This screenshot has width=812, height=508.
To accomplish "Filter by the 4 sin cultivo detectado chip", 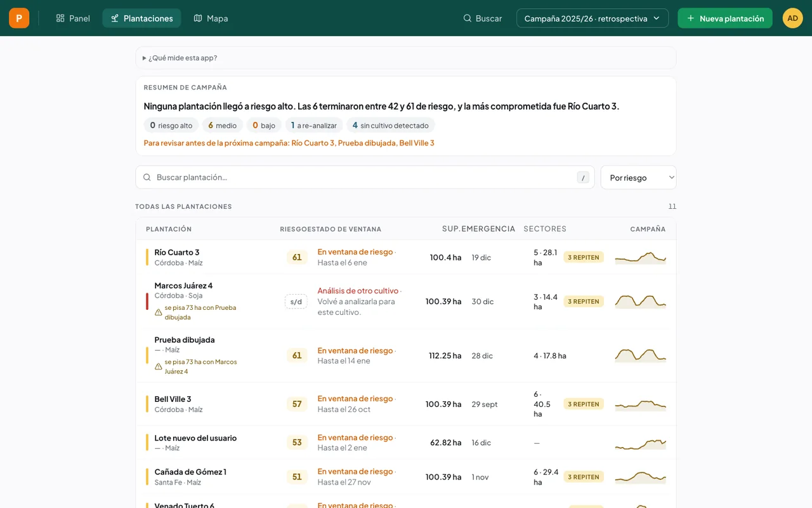I will (x=391, y=125).
